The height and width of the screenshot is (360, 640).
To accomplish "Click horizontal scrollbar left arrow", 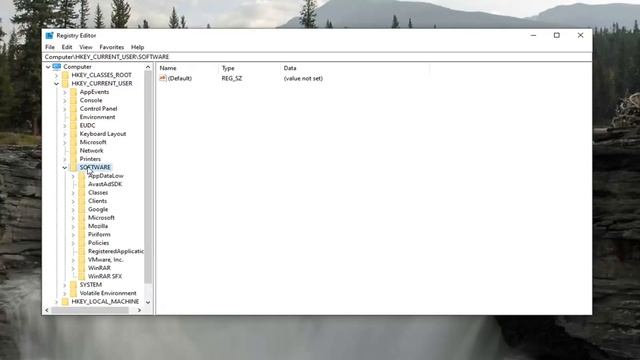I will (x=47, y=310).
